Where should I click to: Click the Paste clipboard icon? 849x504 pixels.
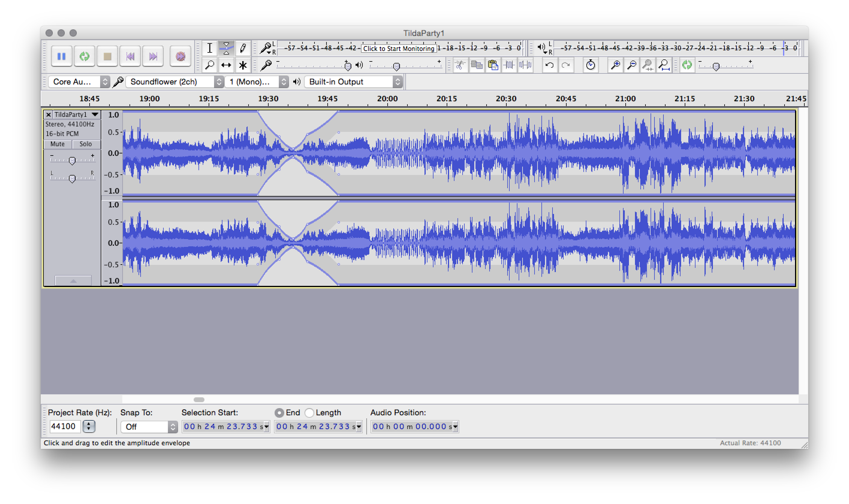[493, 64]
